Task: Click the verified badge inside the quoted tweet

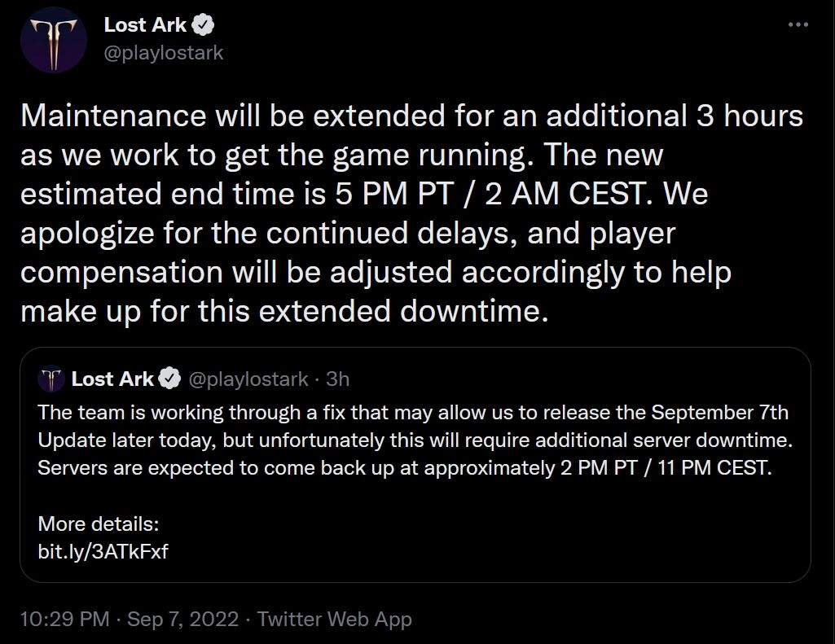Action: point(170,379)
